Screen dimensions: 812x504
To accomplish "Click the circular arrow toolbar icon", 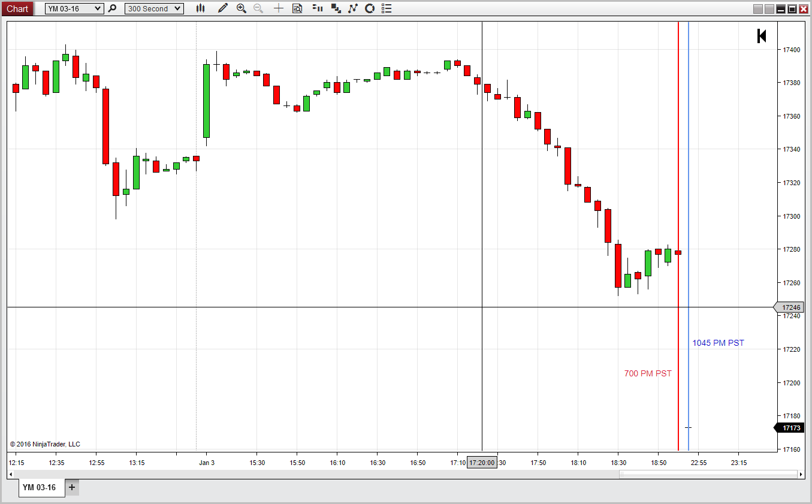I will coord(370,8).
